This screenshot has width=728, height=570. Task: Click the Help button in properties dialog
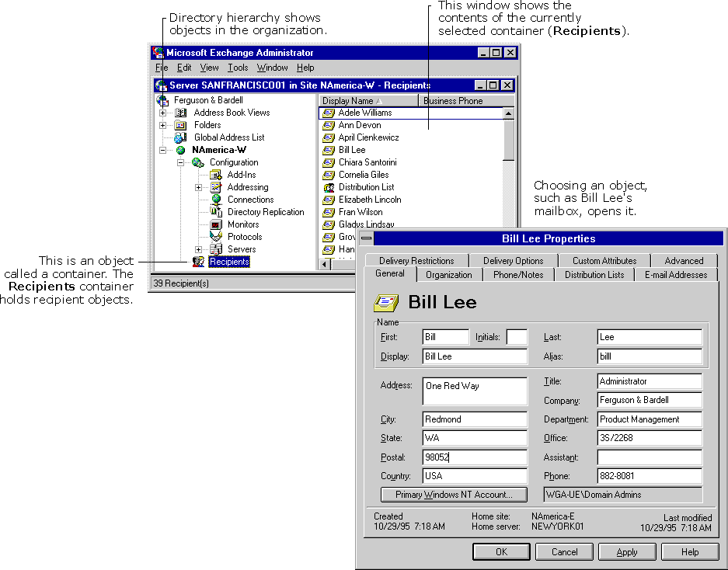[690, 552]
